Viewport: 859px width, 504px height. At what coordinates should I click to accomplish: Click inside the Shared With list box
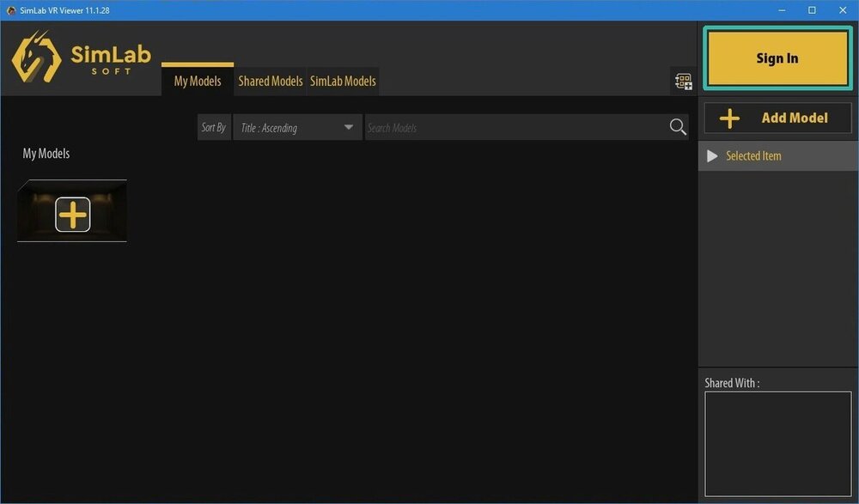pyautogui.click(x=777, y=443)
